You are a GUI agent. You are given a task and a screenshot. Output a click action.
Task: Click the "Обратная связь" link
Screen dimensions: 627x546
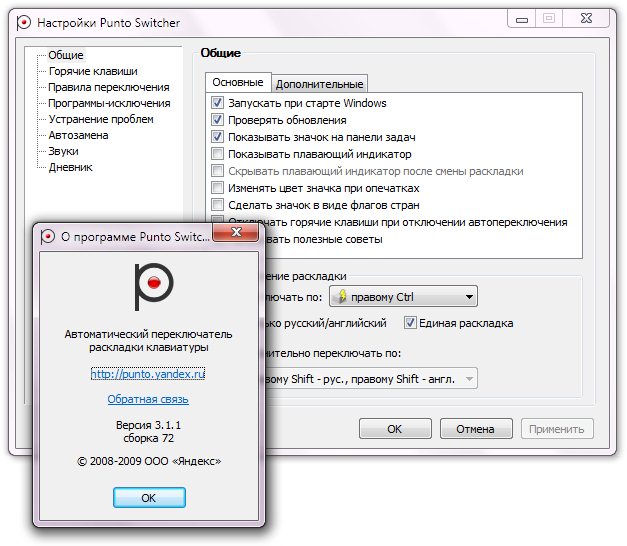pyautogui.click(x=148, y=399)
